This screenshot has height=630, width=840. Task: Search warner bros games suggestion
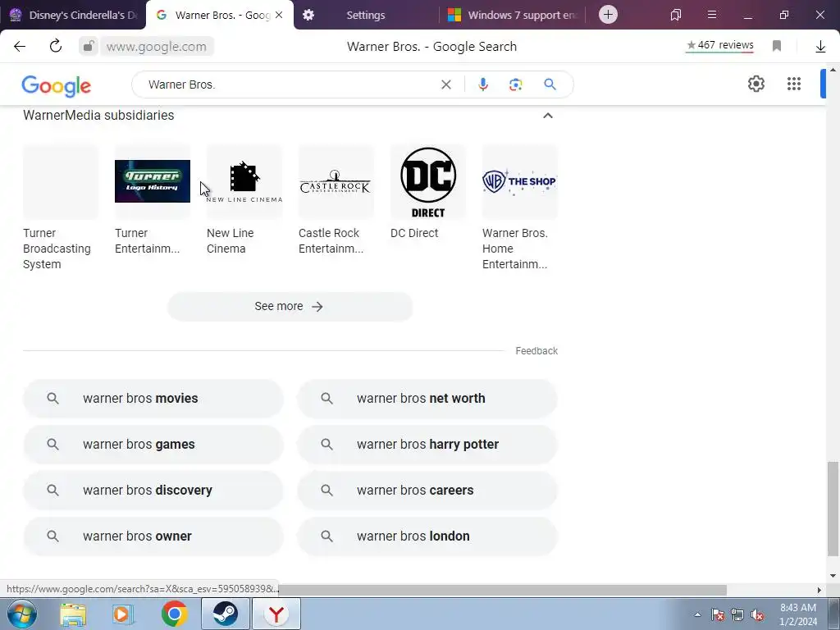(153, 445)
